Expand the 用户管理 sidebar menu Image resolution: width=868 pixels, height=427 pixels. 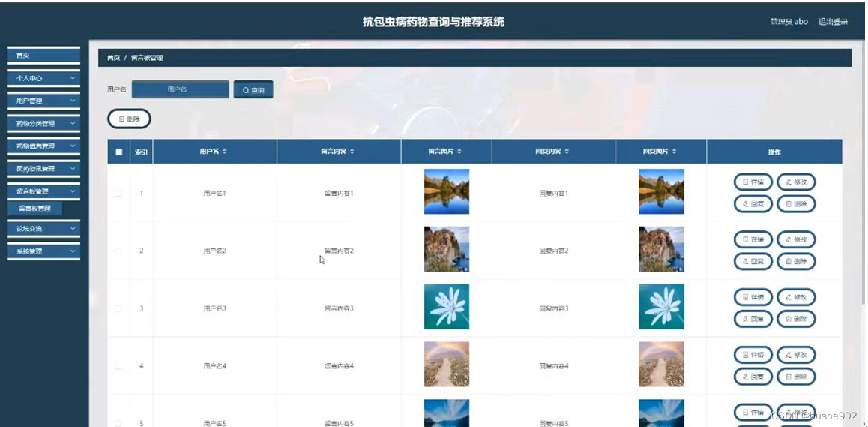coord(43,101)
